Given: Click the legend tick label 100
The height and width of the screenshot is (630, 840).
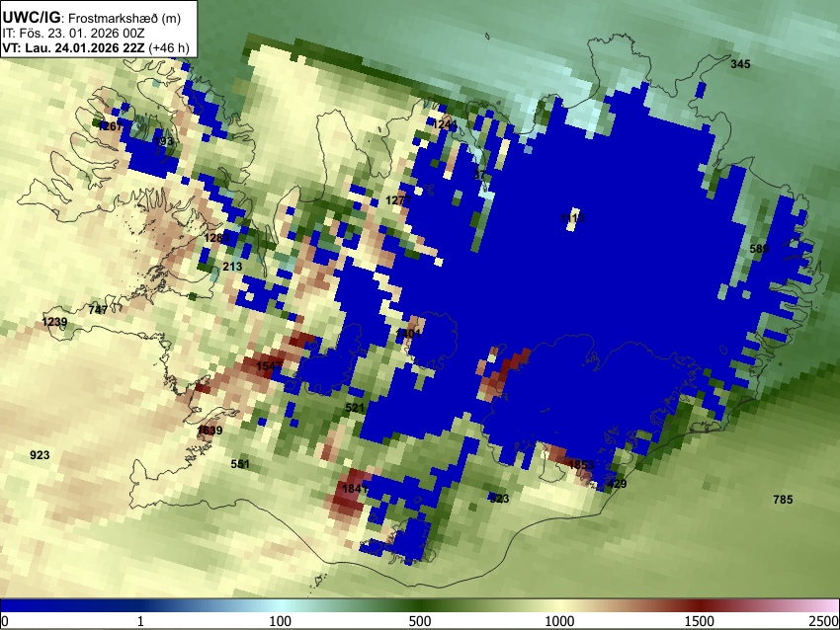Looking at the screenshot, I should [281, 621].
